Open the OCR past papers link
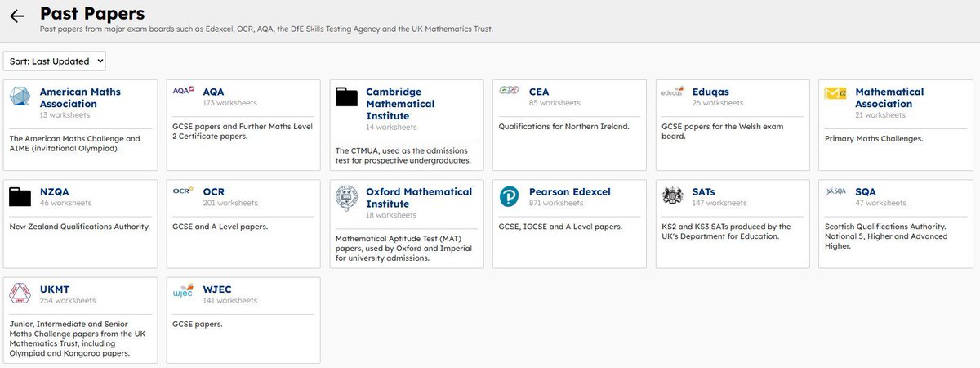The image size is (980, 368). point(213,191)
